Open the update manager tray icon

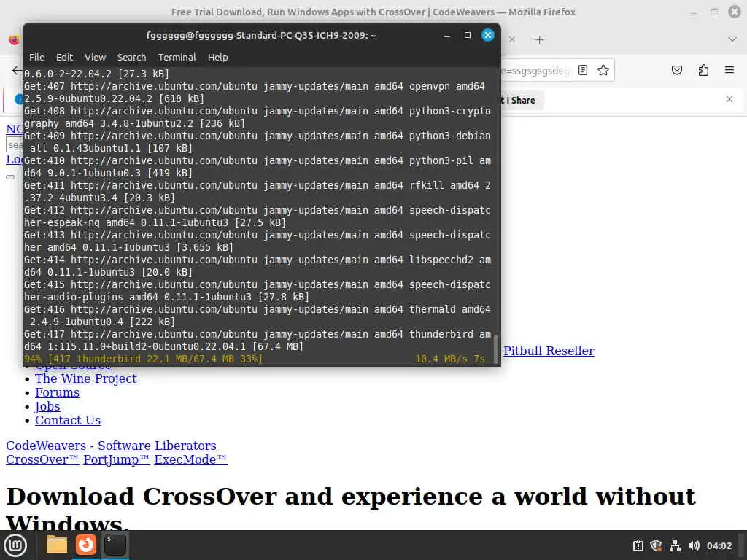638,545
